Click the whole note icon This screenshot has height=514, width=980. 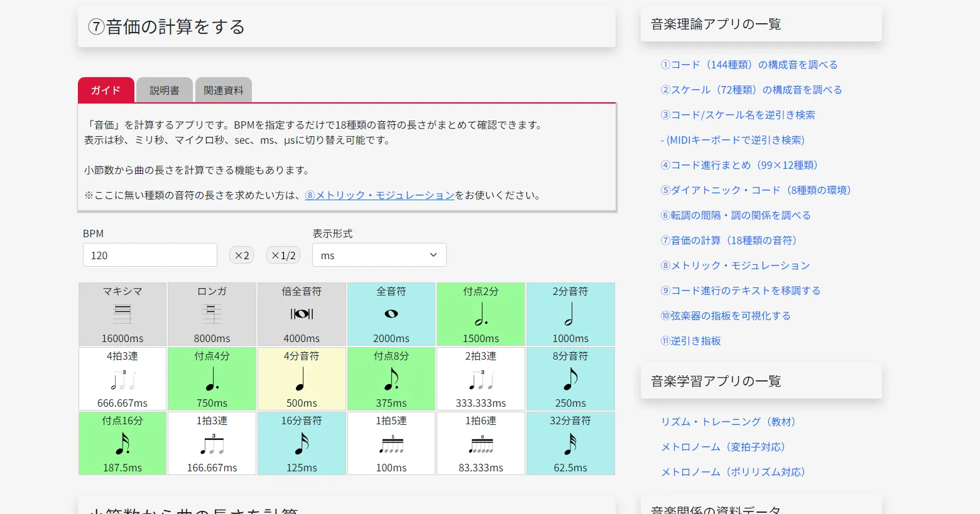(391, 314)
